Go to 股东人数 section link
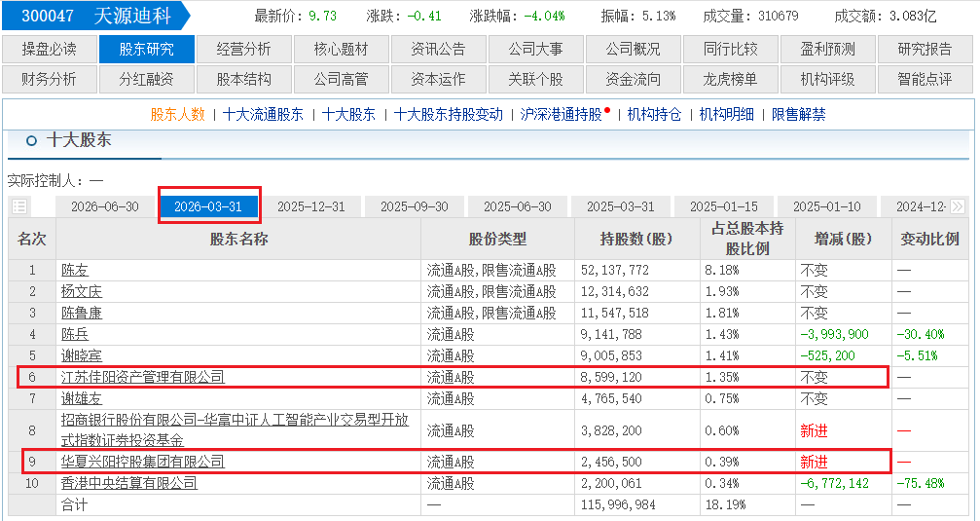Viewport: 980px width, 521px height. 177,115
